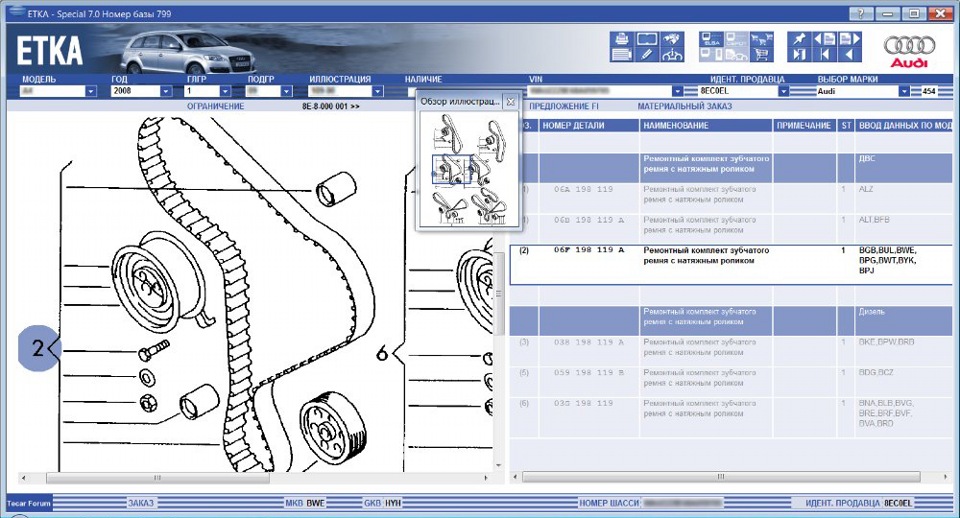Open the Предложение FI tab
Image resolution: width=960 pixels, height=518 pixels.
pos(563,106)
